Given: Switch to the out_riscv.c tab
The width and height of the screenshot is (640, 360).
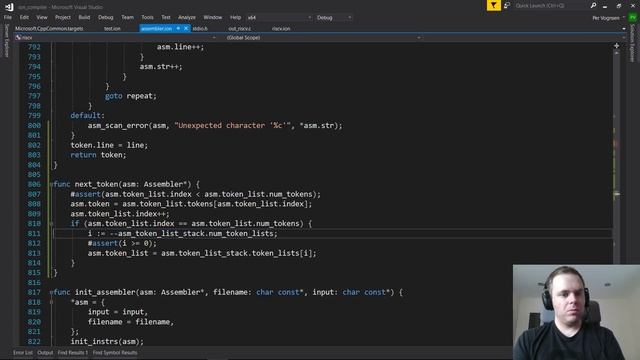Looking at the screenshot, I should tap(240, 29).
